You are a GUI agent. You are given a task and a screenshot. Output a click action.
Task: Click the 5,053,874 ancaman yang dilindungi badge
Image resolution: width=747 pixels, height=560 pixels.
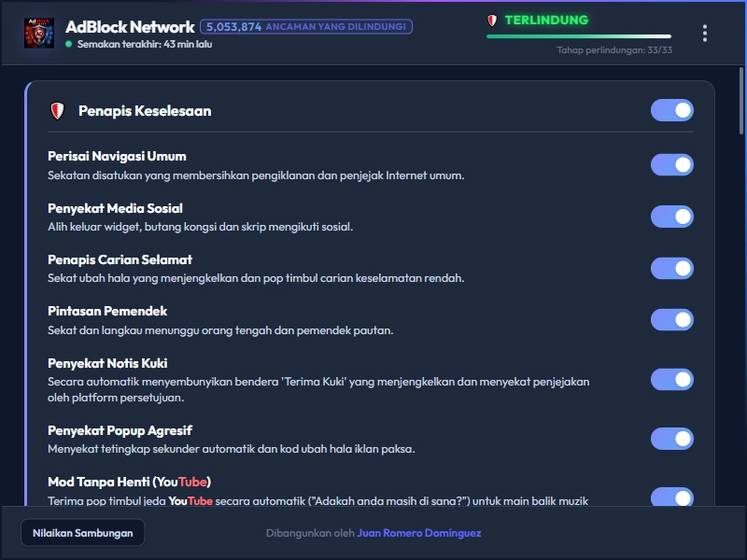tap(306, 27)
